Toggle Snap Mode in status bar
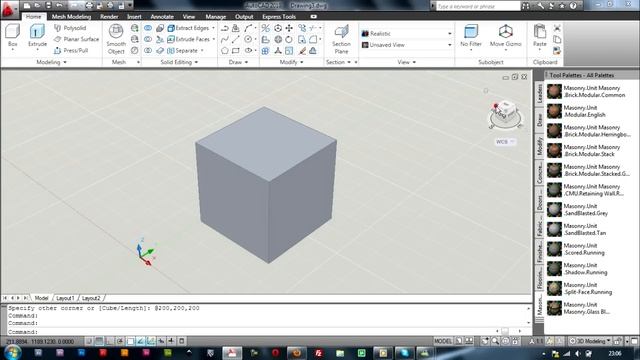 (89, 341)
